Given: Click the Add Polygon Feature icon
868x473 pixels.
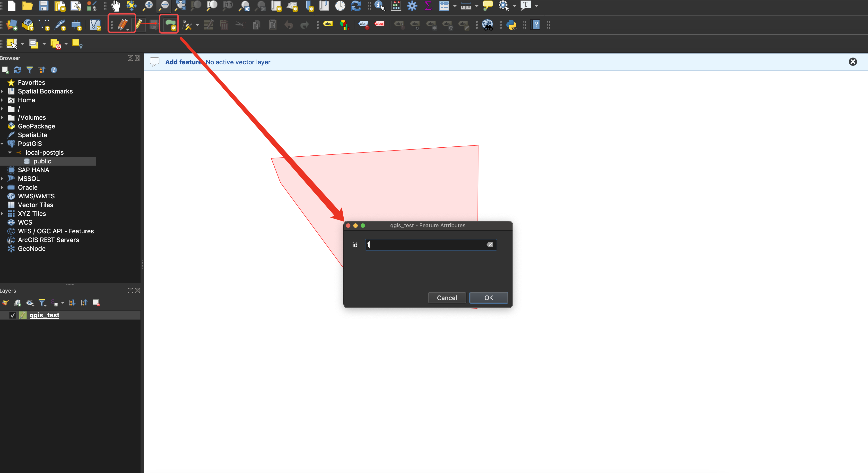Looking at the screenshot, I should pos(170,25).
